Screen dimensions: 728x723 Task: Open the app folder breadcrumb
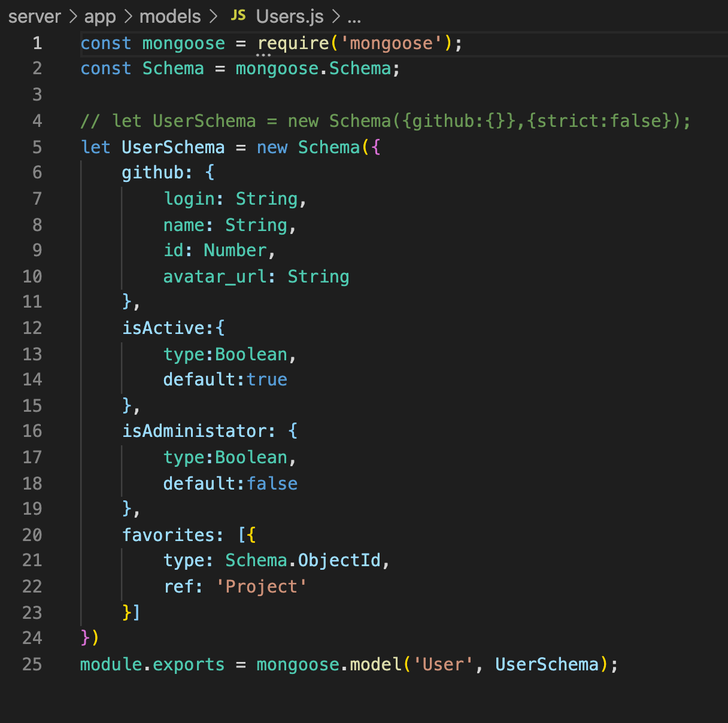(99, 16)
